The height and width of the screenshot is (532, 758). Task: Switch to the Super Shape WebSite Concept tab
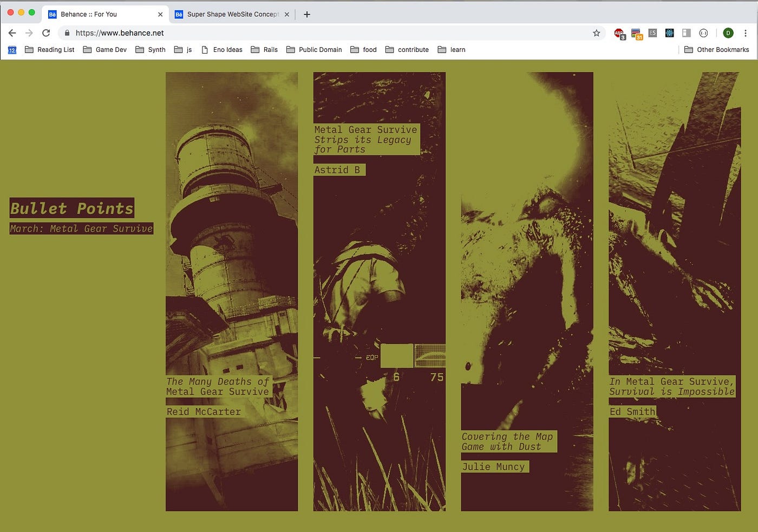coord(233,15)
